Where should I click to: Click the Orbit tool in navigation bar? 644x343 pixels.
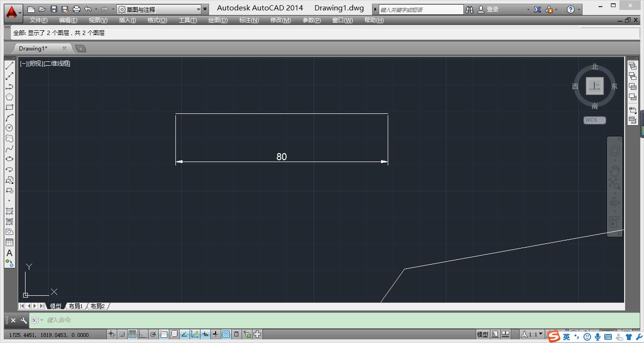615,203
